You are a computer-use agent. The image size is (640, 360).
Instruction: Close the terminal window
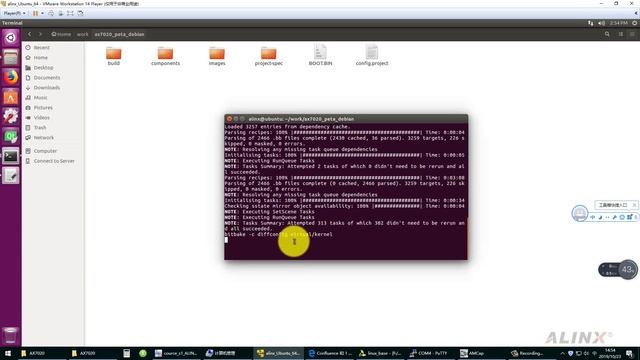tap(229, 119)
